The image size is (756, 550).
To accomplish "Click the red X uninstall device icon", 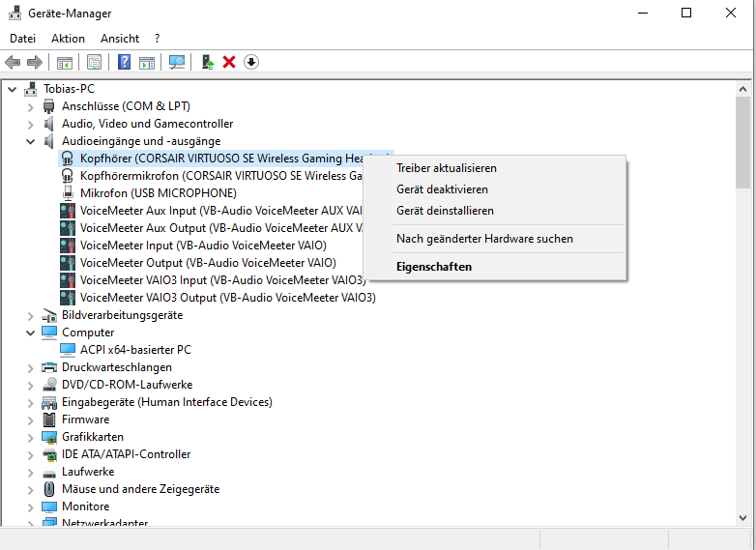I will [x=229, y=62].
